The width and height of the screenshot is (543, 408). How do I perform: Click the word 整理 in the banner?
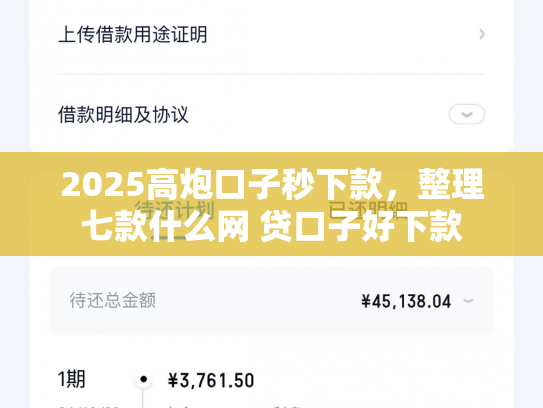pyautogui.click(x=451, y=184)
